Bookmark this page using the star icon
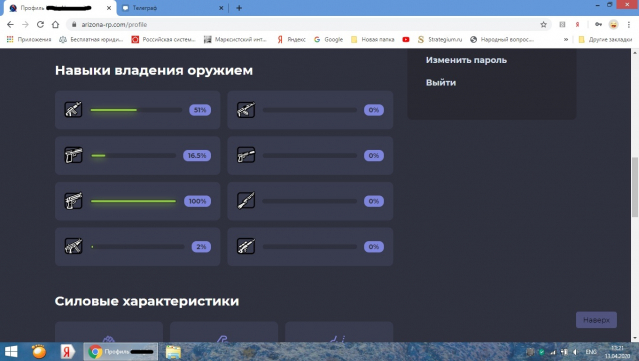Screen dimensions: 639x361 (x=543, y=24)
